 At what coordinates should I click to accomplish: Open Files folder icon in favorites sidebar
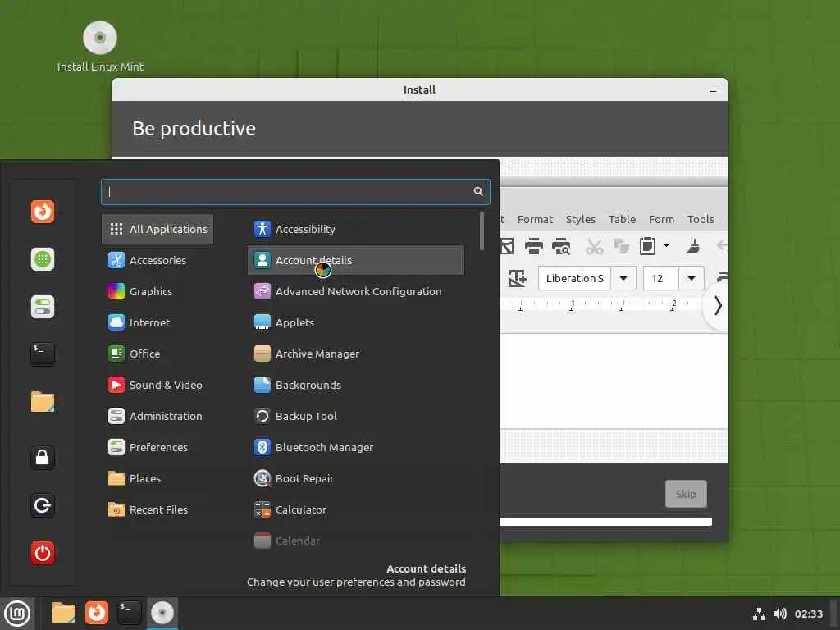pos(43,402)
